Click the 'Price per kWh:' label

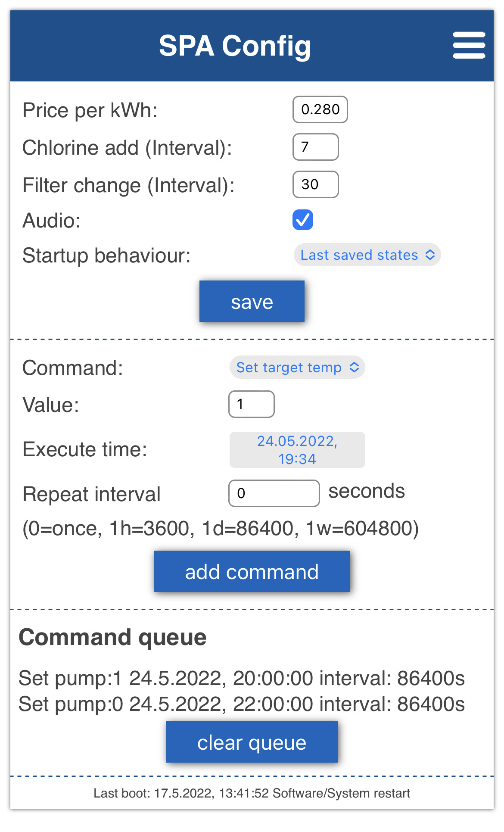click(x=90, y=110)
